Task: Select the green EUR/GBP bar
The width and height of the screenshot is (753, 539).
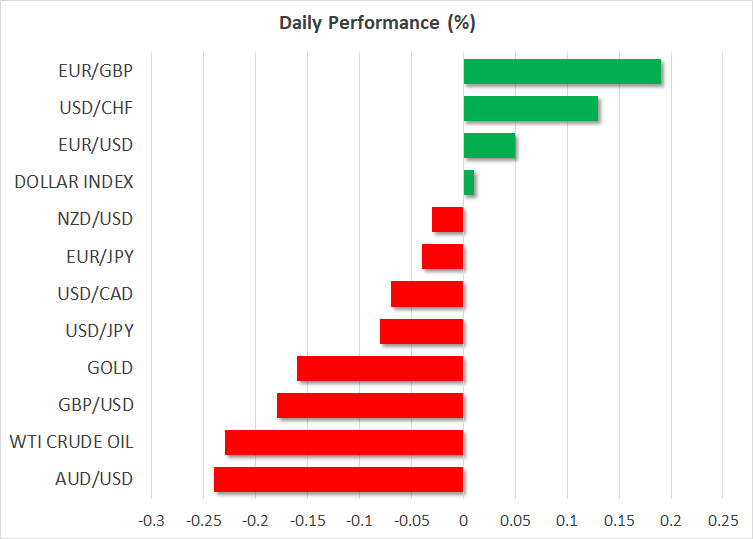Action: 561,71
